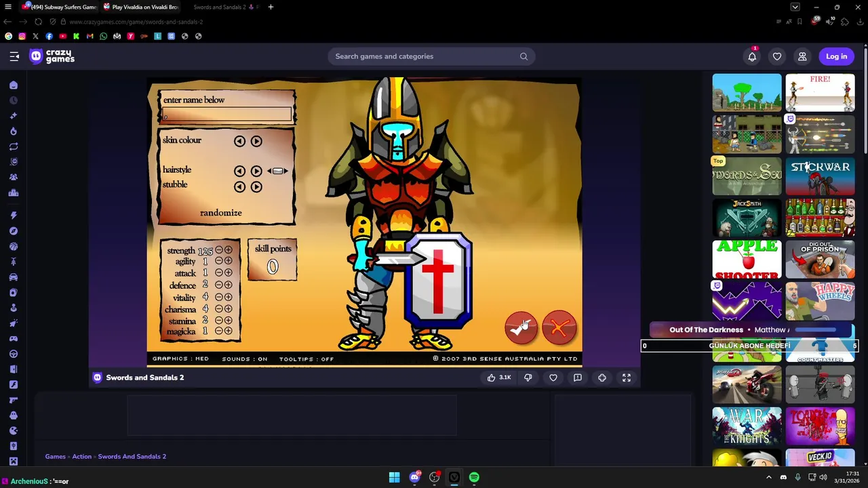The height and width of the screenshot is (488, 868).
Task: Cancel character creation with X button
Action: [559, 328]
